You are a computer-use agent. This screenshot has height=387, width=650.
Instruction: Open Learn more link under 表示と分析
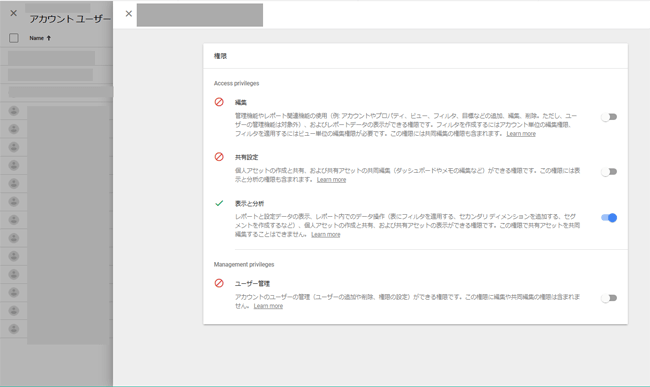[x=325, y=235]
